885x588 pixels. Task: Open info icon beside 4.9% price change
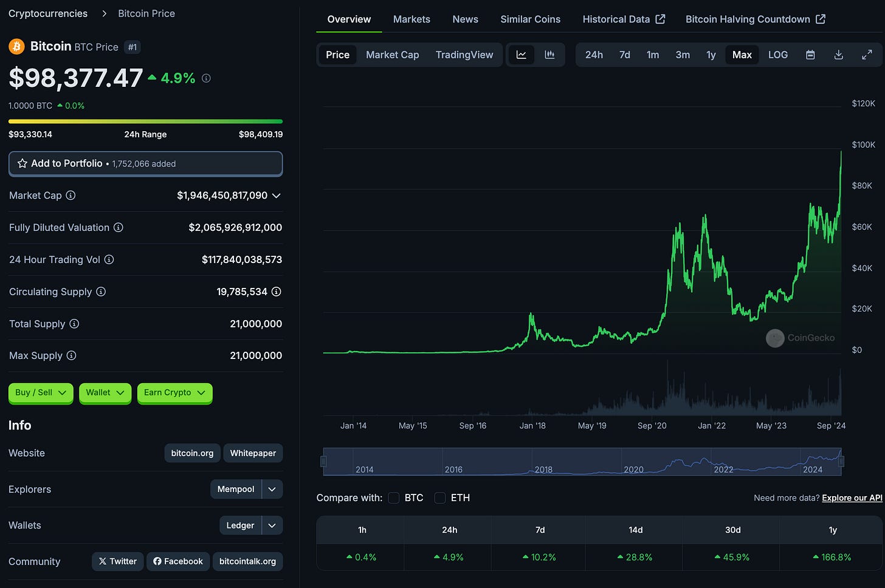click(x=206, y=78)
